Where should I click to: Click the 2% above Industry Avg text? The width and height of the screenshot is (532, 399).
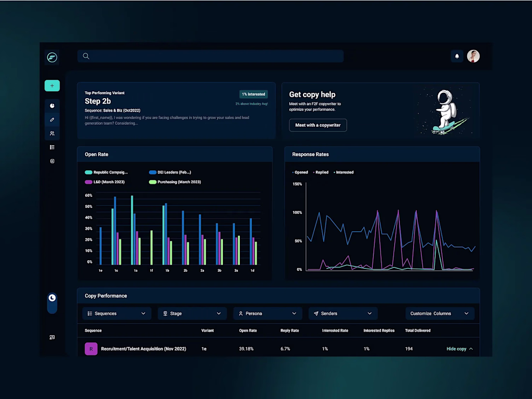[251, 104]
